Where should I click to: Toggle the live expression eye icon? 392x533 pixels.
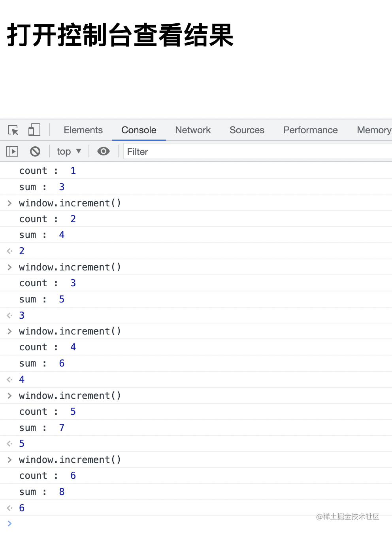(104, 151)
